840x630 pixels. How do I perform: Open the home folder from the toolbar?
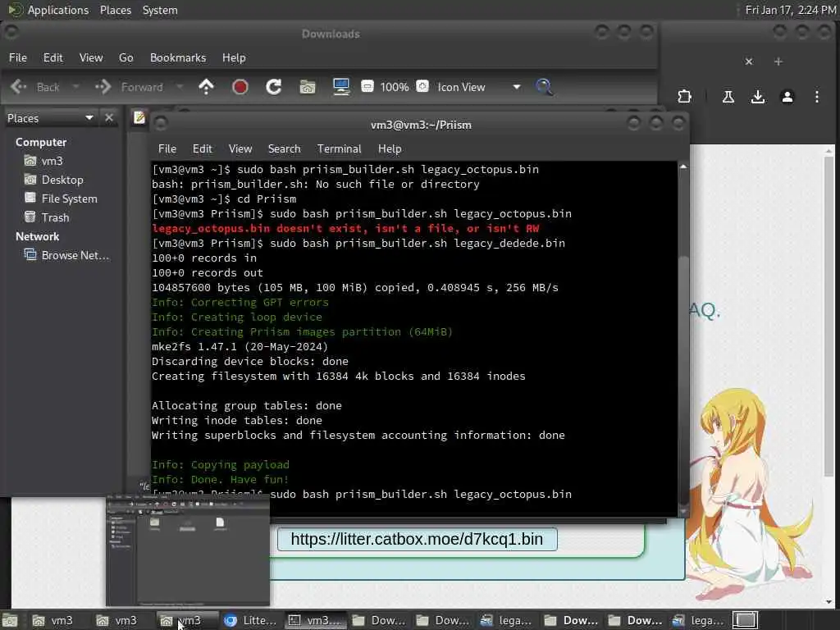[308, 87]
